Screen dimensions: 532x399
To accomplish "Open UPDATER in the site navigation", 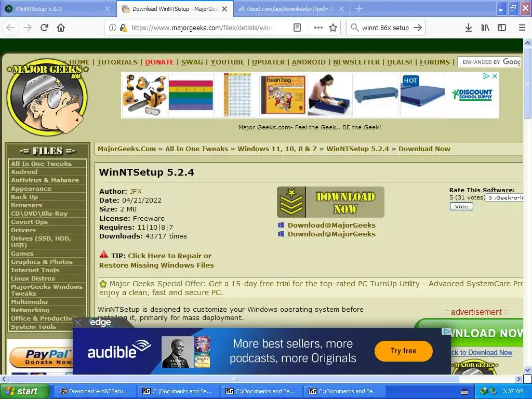I will click(x=269, y=62).
